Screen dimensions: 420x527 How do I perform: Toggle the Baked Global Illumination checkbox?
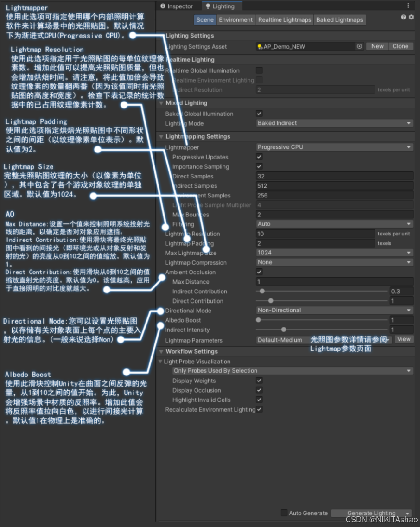(259, 114)
